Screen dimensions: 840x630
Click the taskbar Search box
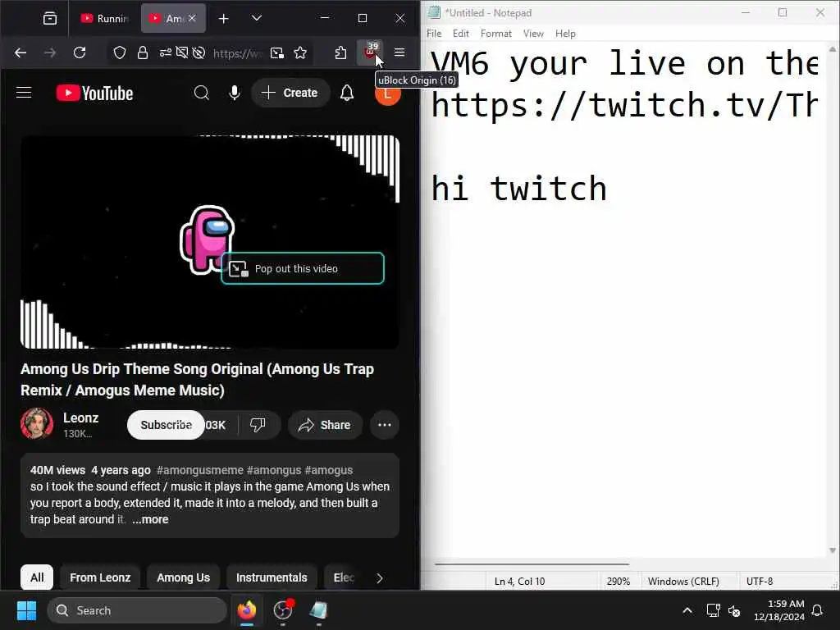click(137, 610)
